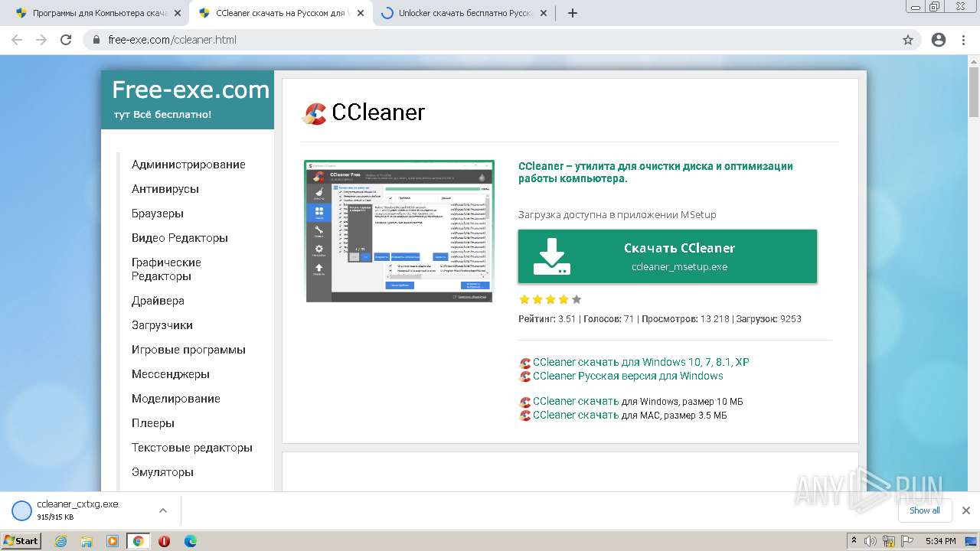Close the Unlocker tab
This screenshot has width=980, height=551.
click(x=544, y=13)
